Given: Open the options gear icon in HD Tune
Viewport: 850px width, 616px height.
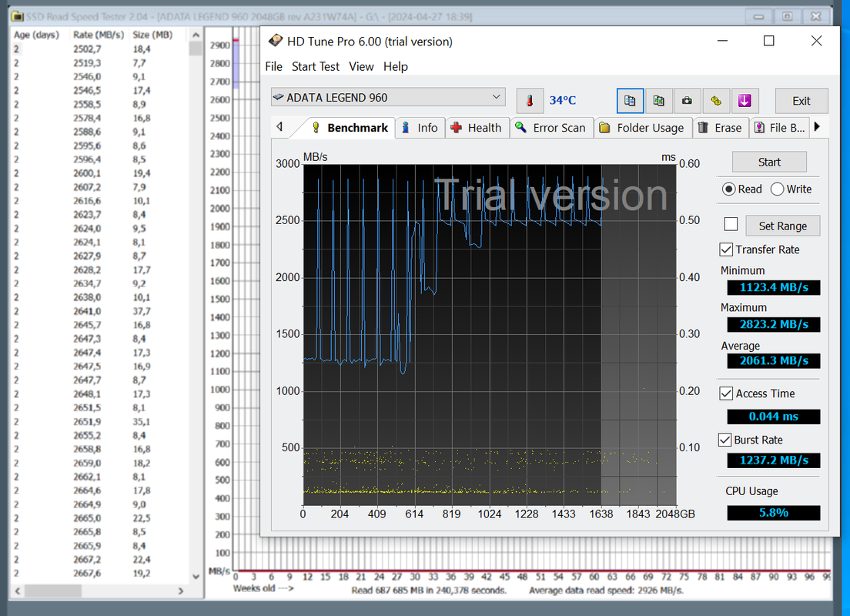Looking at the screenshot, I should point(716,100).
